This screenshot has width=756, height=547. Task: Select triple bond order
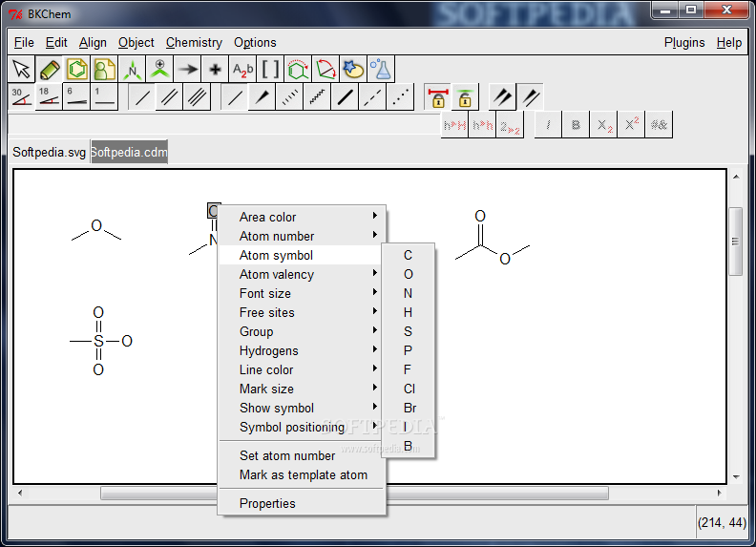(x=197, y=97)
